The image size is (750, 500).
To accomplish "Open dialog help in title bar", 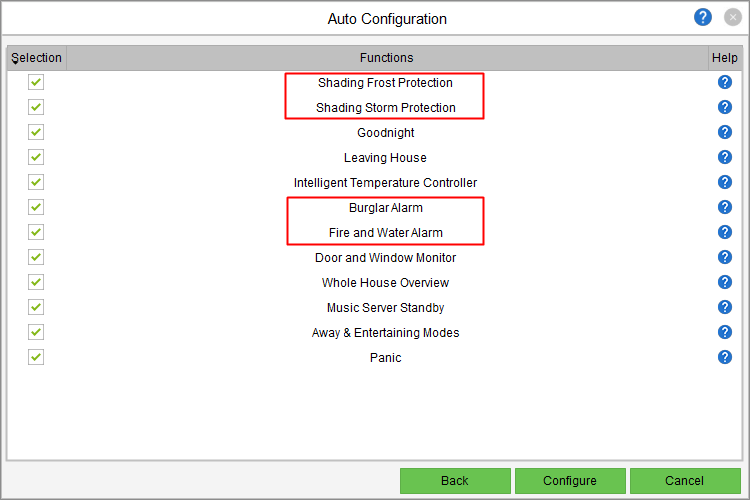I will (703, 17).
